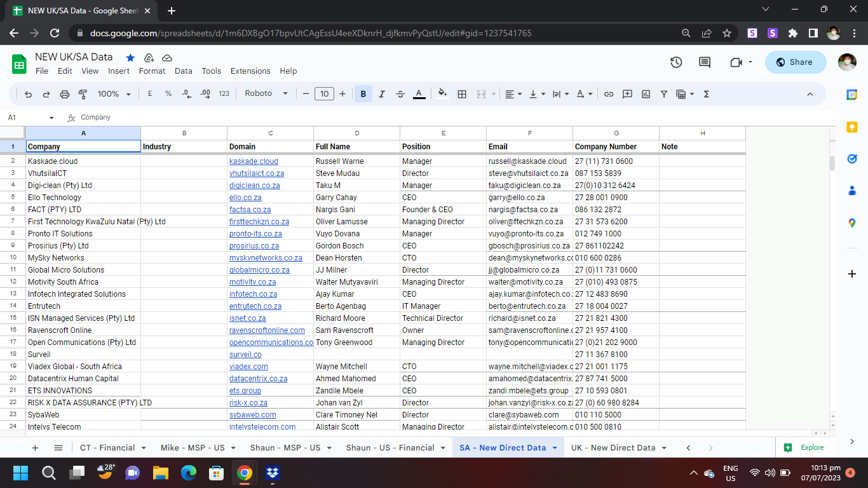Toggle strikethrough formatting

pyautogui.click(x=400, y=94)
